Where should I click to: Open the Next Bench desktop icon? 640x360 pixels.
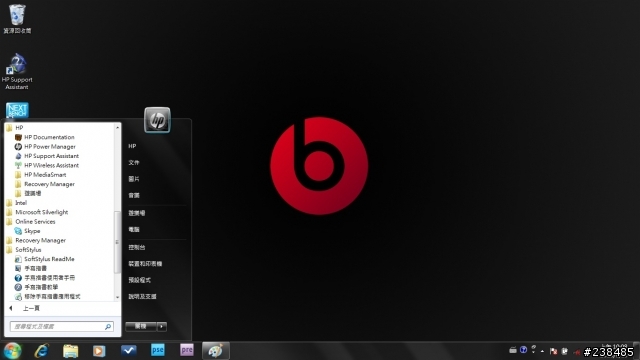(x=17, y=111)
